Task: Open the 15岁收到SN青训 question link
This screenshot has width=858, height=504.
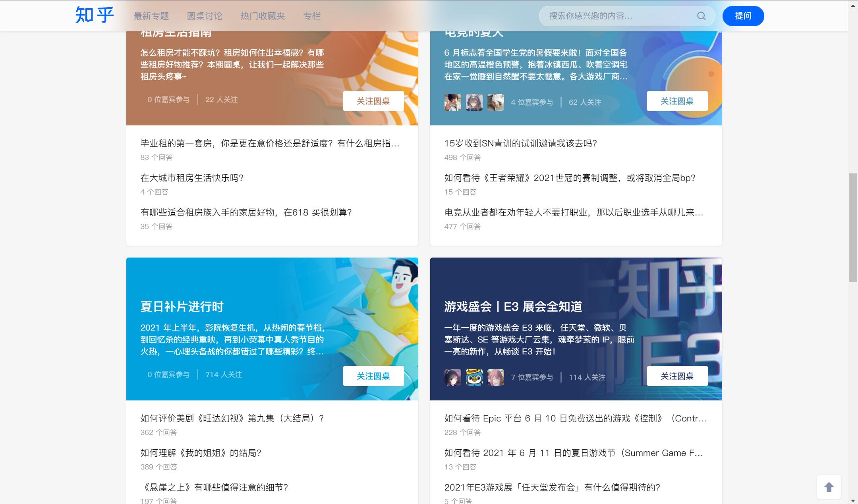Action: click(x=520, y=143)
